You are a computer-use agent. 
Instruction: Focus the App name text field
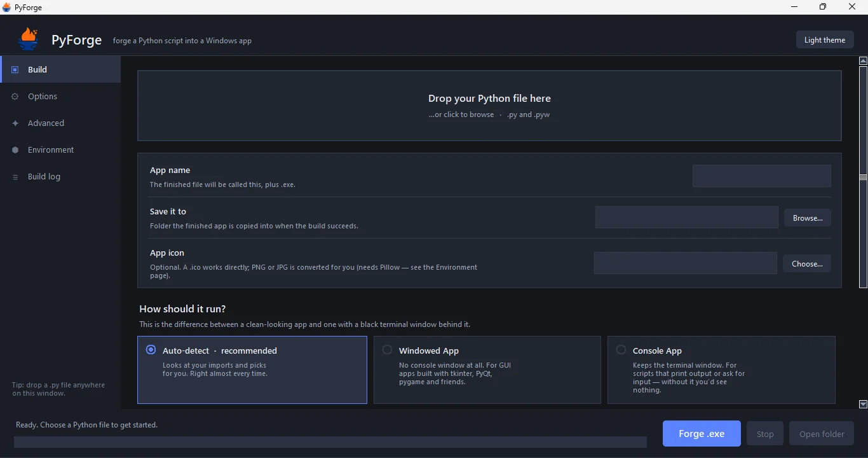coord(761,176)
